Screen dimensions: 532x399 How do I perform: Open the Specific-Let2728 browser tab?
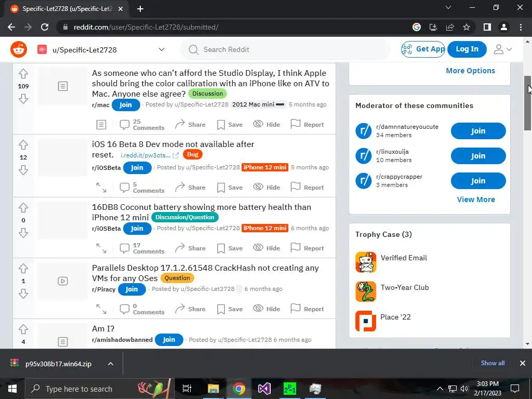tap(66, 9)
